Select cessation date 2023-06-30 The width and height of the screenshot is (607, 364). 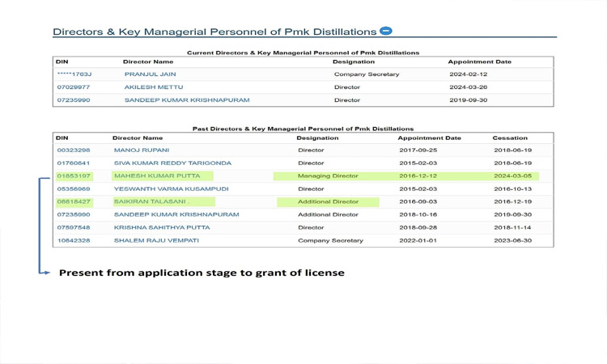pyautogui.click(x=513, y=240)
